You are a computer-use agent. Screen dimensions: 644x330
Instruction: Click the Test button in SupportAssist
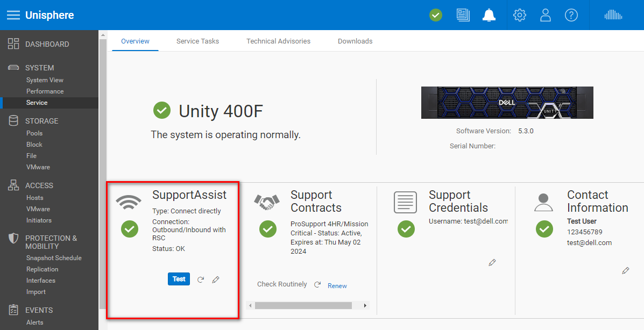[179, 279]
